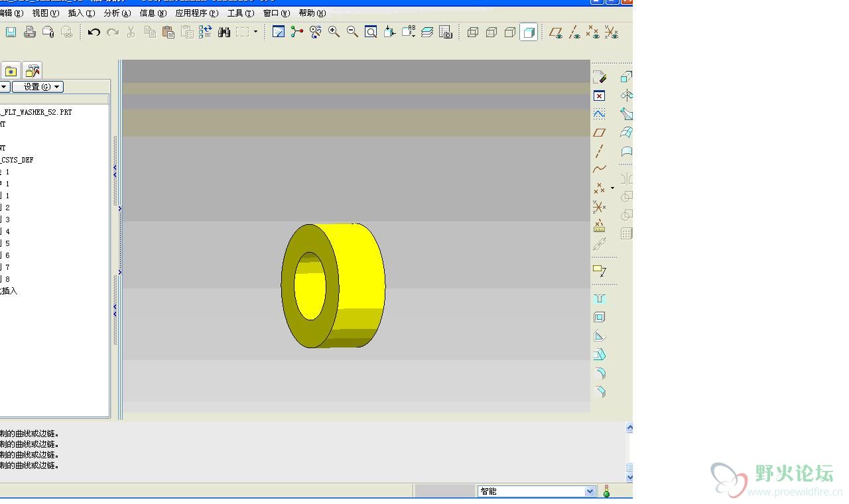Insert a datum coordinate system

(600, 207)
